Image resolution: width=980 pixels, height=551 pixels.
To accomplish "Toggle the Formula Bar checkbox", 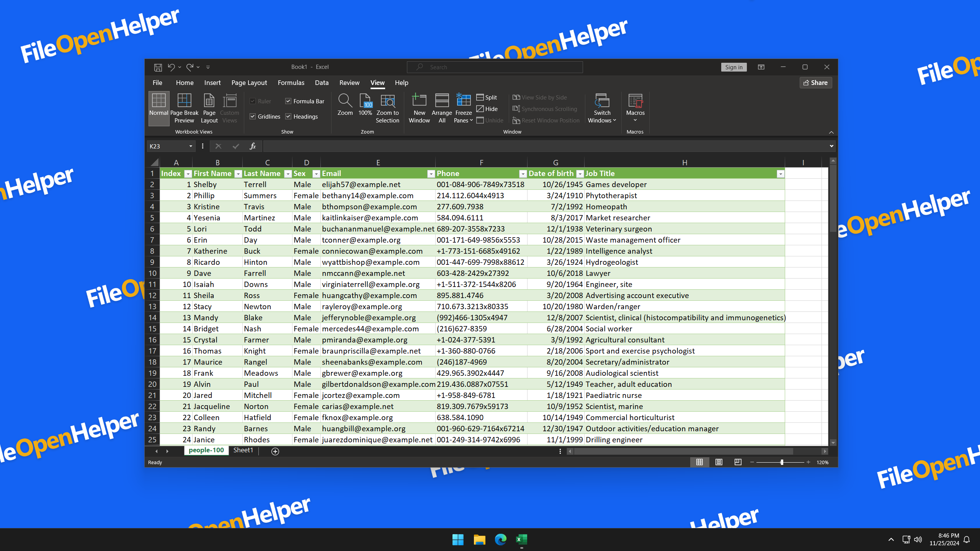I will tap(288, 101).
